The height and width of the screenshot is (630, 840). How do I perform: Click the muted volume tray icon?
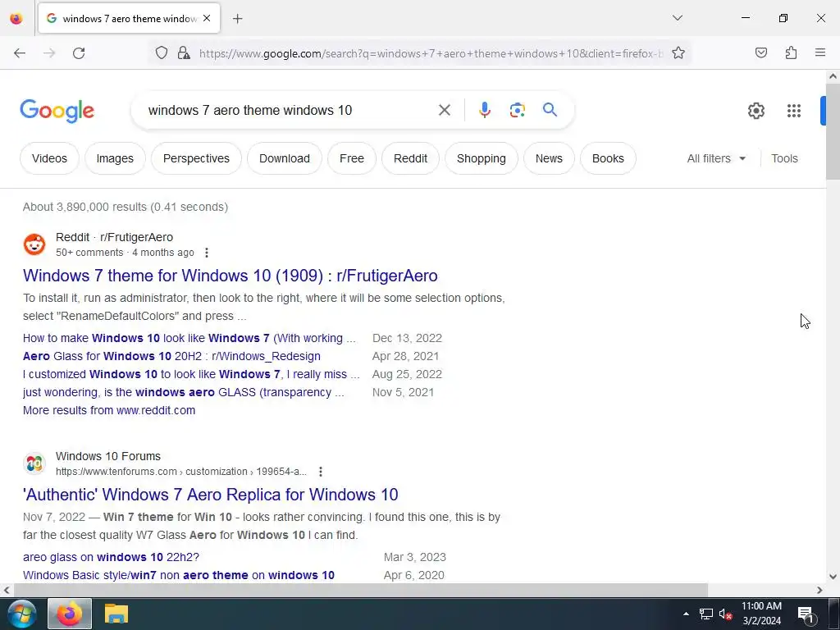pyautogui.click(x=725, y=614)
